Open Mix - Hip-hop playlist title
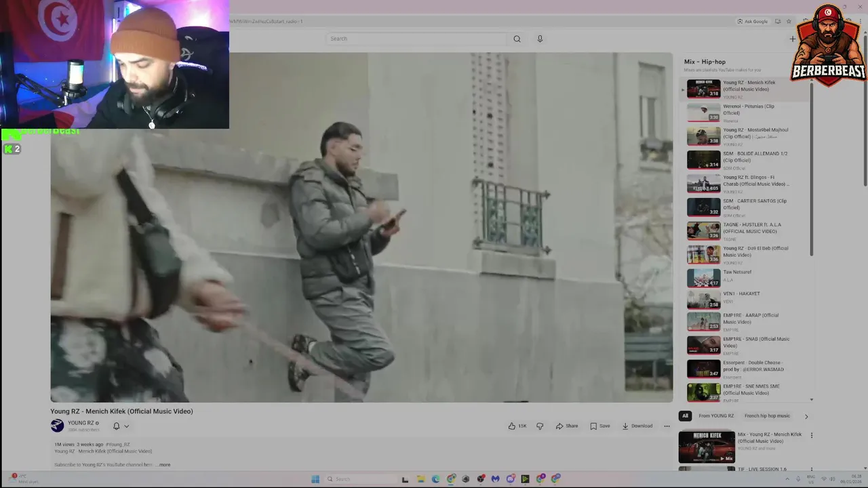 pyautogui.click(x=705, y=62)
